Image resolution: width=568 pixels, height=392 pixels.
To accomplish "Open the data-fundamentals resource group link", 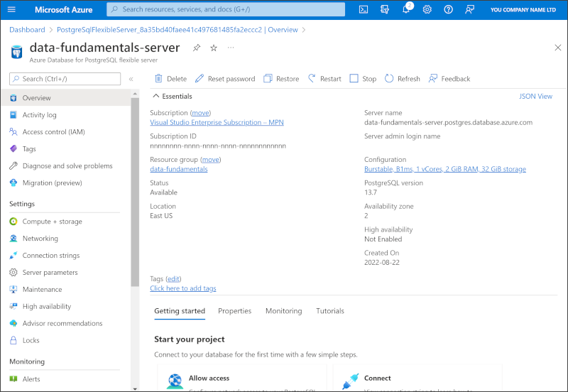I will [x=179, y=169].
